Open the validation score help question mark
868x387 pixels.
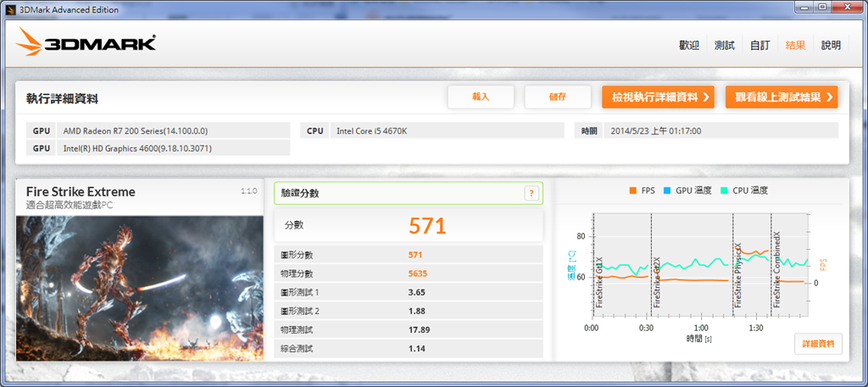tap(531, 193)
